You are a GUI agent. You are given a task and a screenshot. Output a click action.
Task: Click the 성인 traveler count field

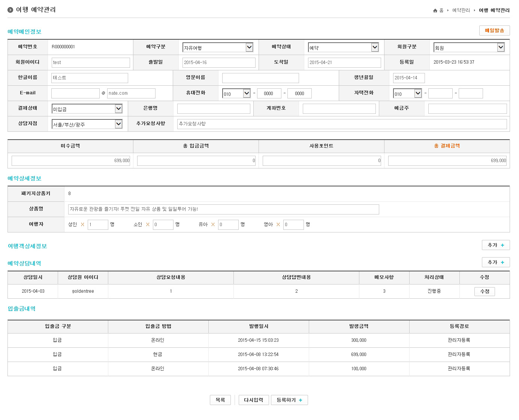pyautogui.click(x=98, y=225)
